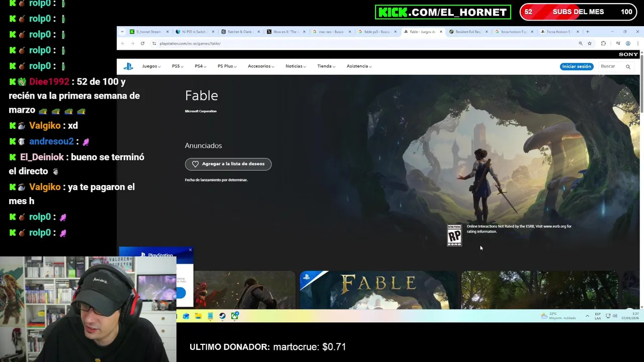Click the Microsoft Corporation publisher text

click(201, 111)
